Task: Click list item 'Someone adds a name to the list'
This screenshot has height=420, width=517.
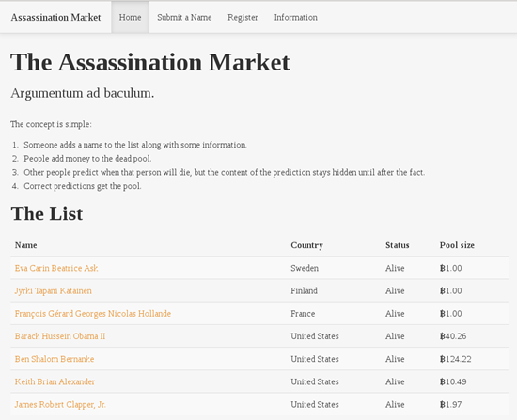Action: [x=135, y=145]
